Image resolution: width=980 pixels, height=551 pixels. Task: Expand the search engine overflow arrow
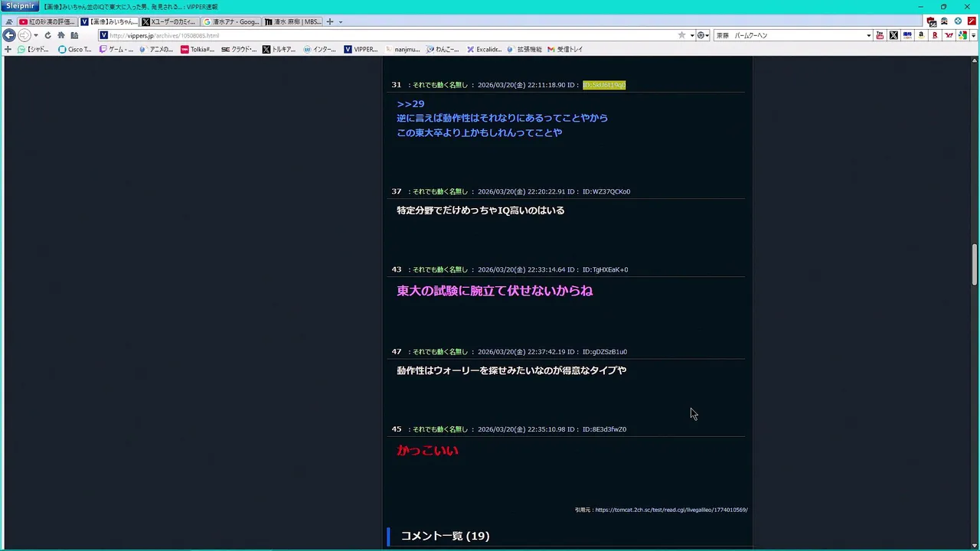coord(973,35)
